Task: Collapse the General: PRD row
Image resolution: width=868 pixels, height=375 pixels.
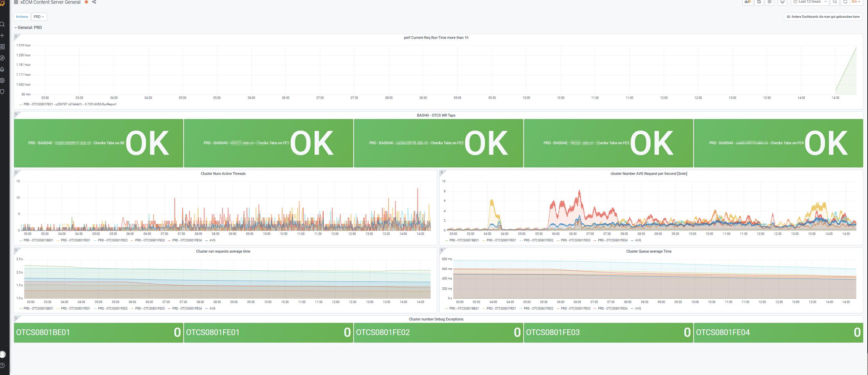Action: click(29, 28)
